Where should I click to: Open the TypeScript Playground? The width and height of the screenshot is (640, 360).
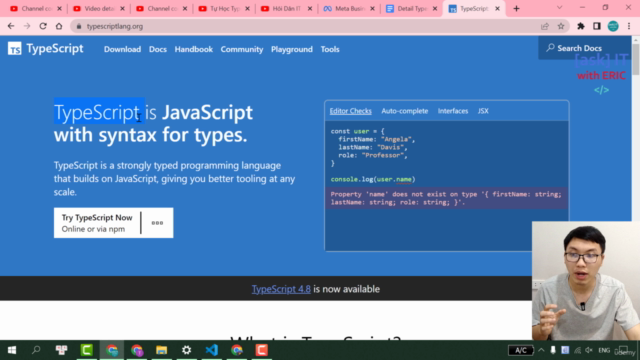[x=291, y=49]
